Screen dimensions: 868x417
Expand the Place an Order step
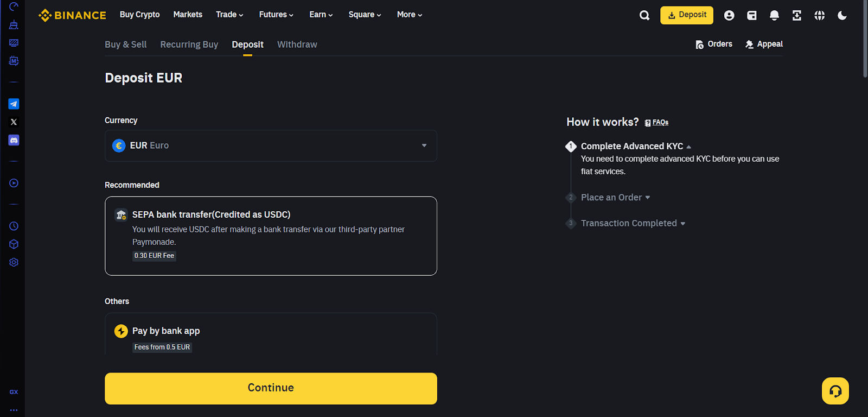(x=615, y=197)
